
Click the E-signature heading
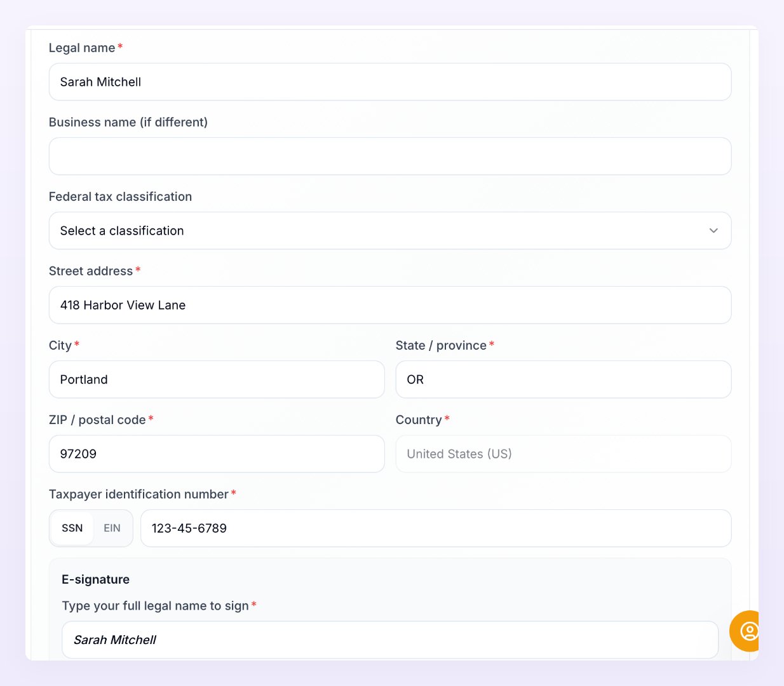click(x=95, y=579)
